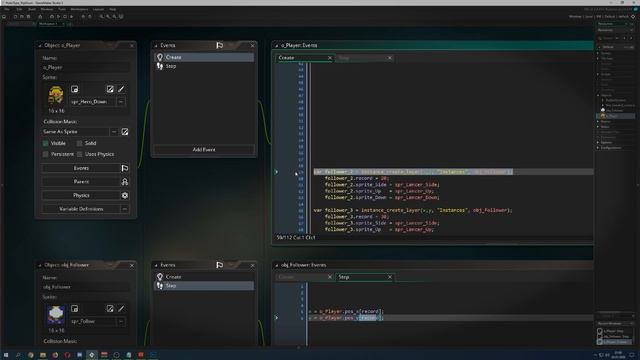Expand the Configurations folder in resource tree
This screenshot has width=640, height=360.
(598, 148)
